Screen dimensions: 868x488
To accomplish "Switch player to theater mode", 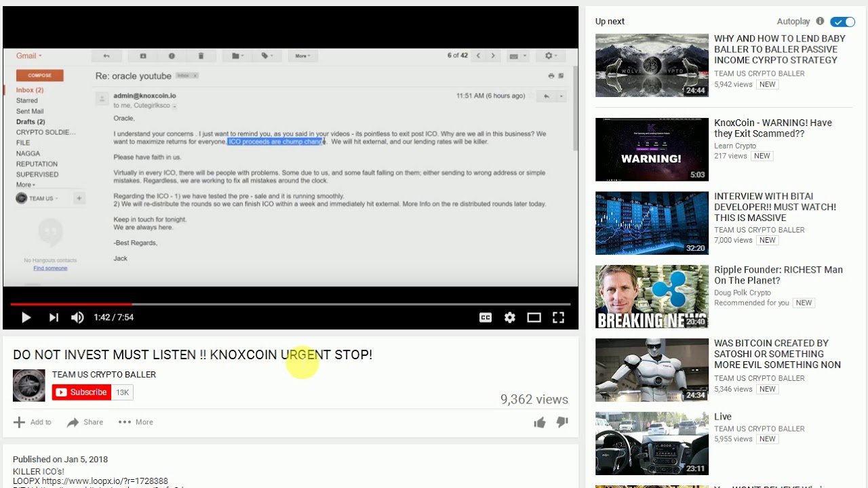I will point(534,317).
